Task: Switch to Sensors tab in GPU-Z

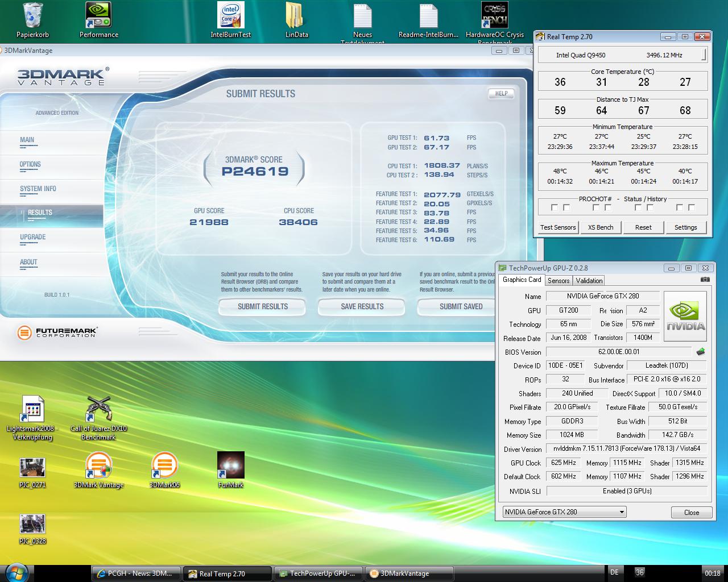Action: pyautogui.click(x=559, y=281)
